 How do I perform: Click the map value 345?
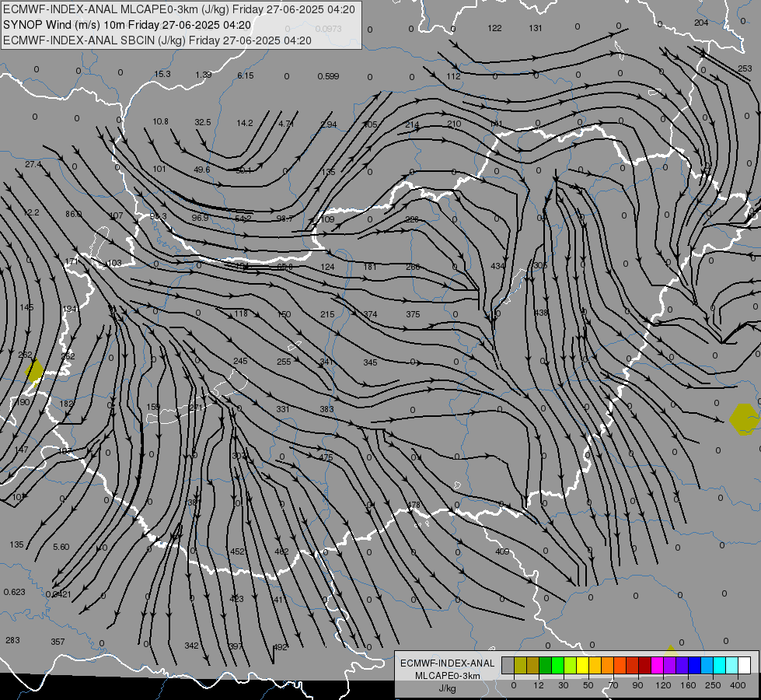click(370, 362)
